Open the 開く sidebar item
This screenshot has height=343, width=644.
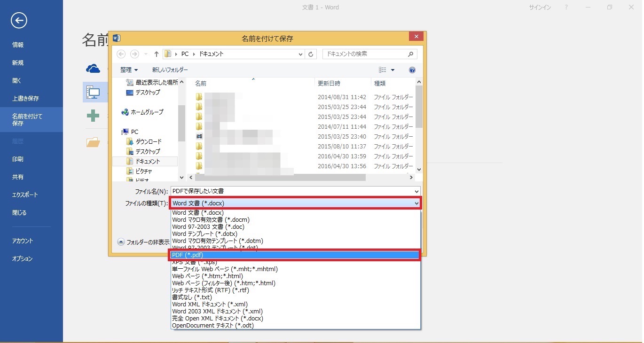coord(17,81)
